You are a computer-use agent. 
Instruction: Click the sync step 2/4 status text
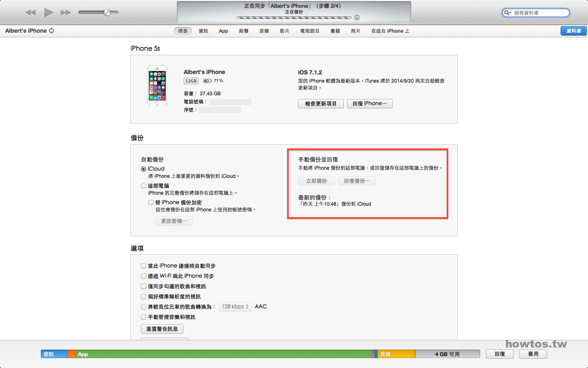click(x=292, y=6)
